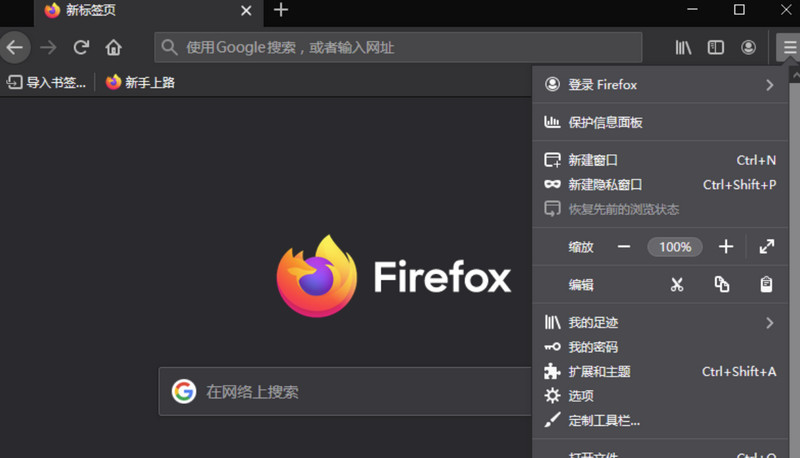Select 定制工具栏... menu item
The height and width of the screenshot is (458, 800).
pos(660,420)
